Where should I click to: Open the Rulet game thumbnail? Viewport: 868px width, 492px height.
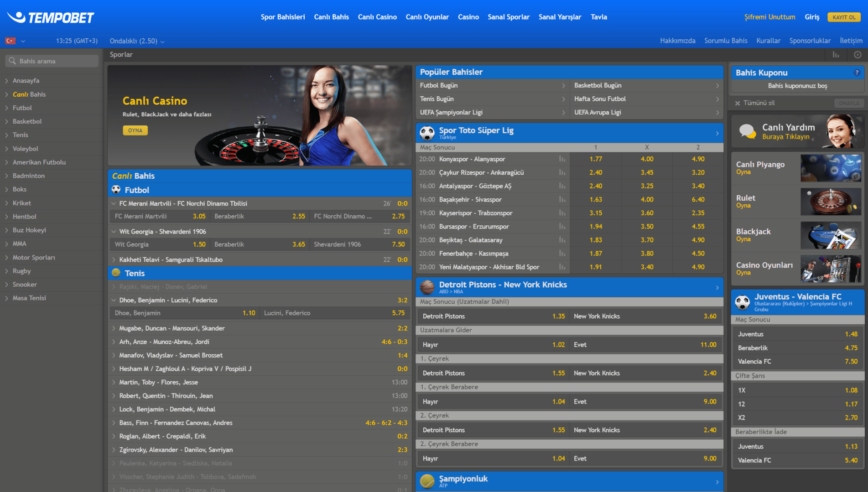[831, 202]
